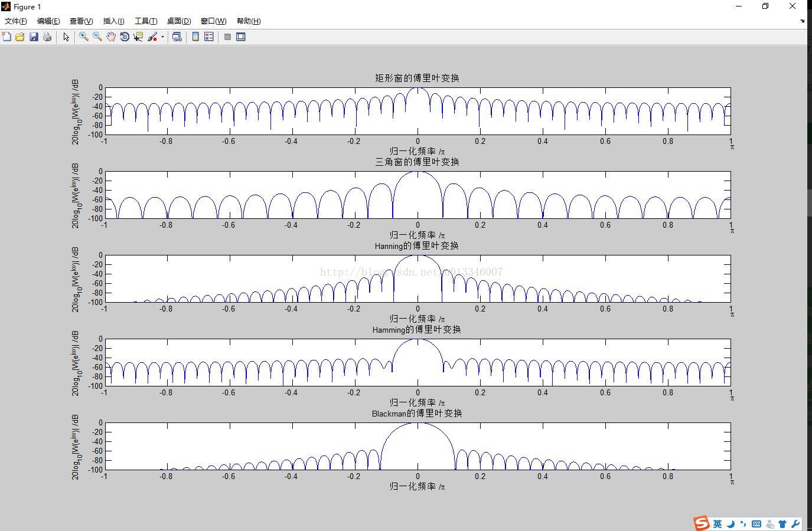Open the 插入(I) menu
812x531 pixels.
[113, 21]
